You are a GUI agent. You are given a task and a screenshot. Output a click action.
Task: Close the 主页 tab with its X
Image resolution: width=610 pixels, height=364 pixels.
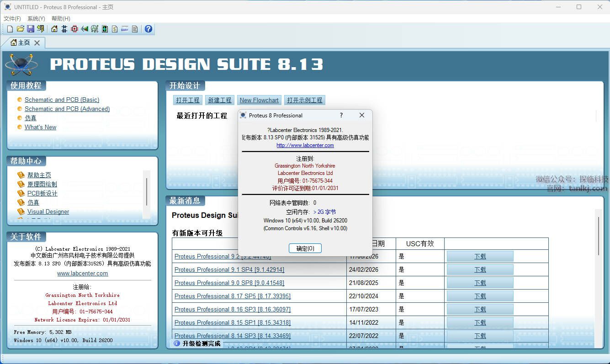coord(37,43)
